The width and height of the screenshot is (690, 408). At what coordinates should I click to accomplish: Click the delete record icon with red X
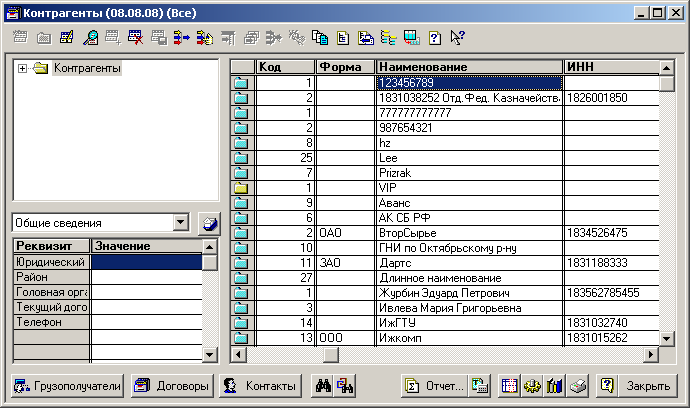135,38
